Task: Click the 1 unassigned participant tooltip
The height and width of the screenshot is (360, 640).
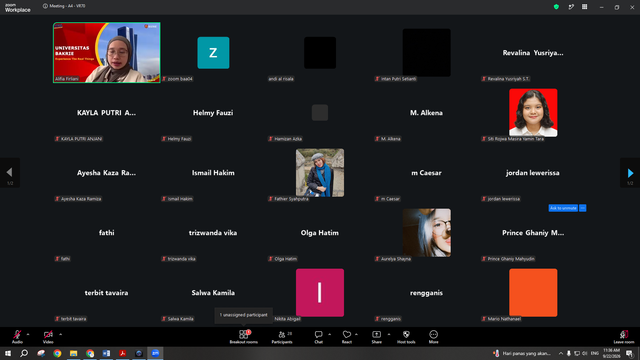Action: point(244,315)
